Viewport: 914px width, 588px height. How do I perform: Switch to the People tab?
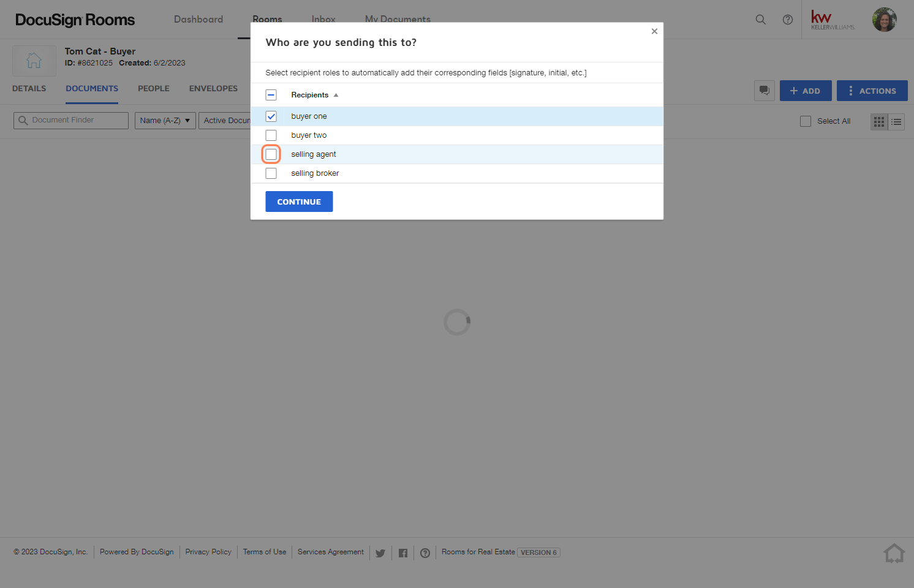(x=154, y=89)
